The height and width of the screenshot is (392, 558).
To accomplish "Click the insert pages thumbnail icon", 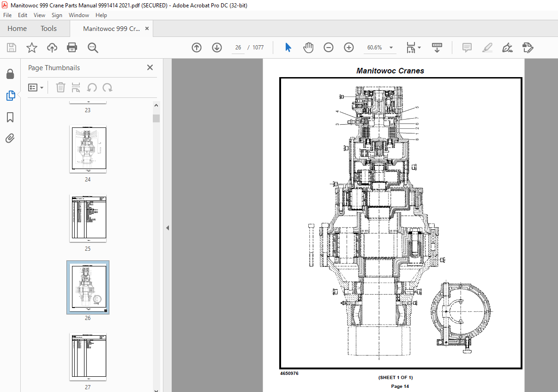I will (x=76, y=87).
